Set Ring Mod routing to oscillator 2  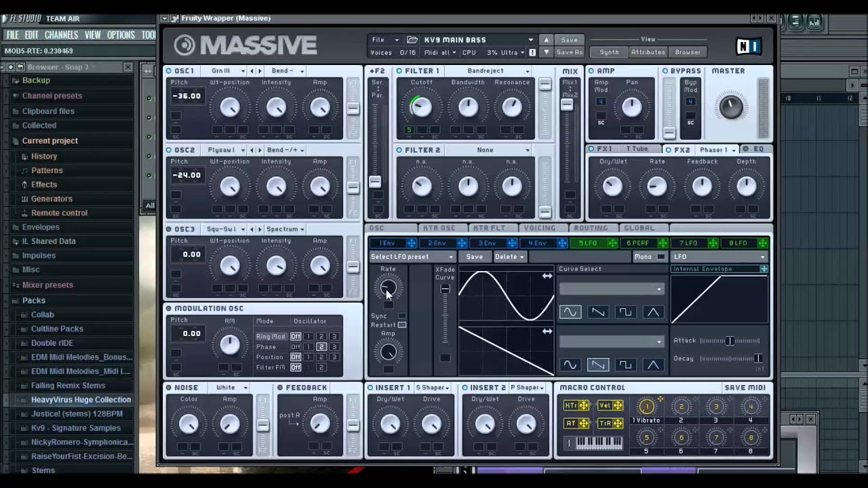321,337
